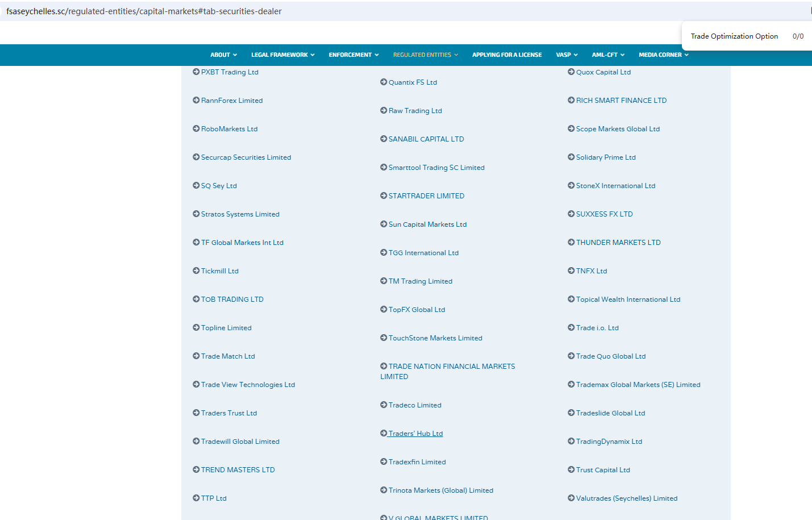Click the arrow icon next to RoboMarkets Ltd
Image resolution: width=812 pixels, height=520 pixels.
(196, 129)
